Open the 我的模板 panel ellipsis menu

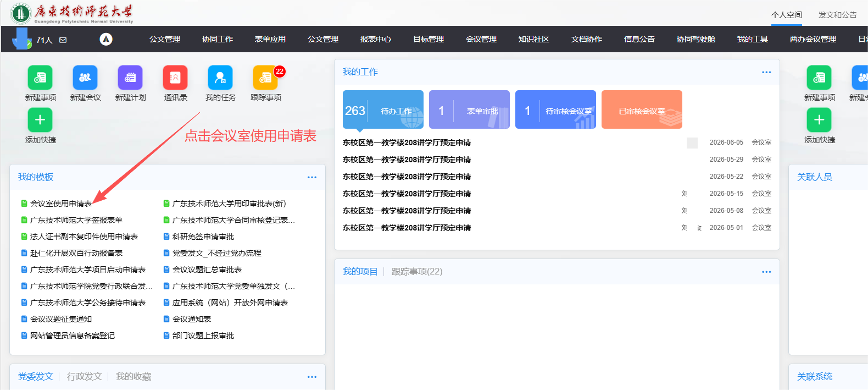[312, 177]
